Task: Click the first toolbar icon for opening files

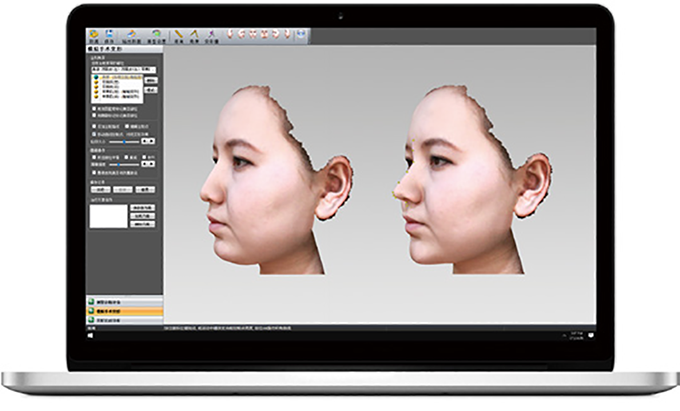Action: click(94, 35)
